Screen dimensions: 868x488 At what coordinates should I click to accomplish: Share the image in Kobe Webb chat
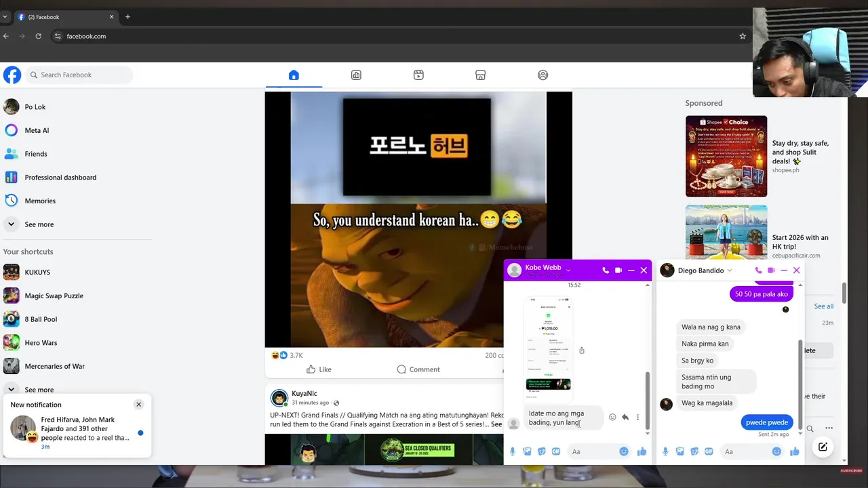582,350
